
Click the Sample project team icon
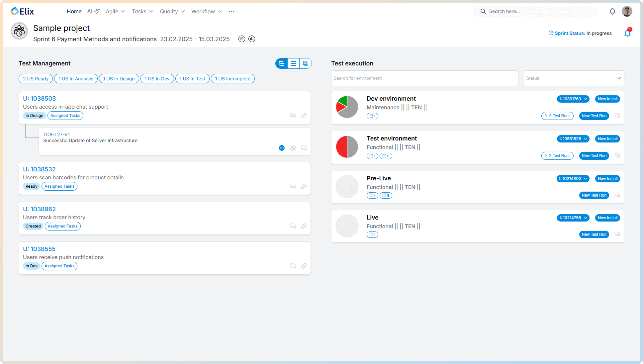point(19,31)
